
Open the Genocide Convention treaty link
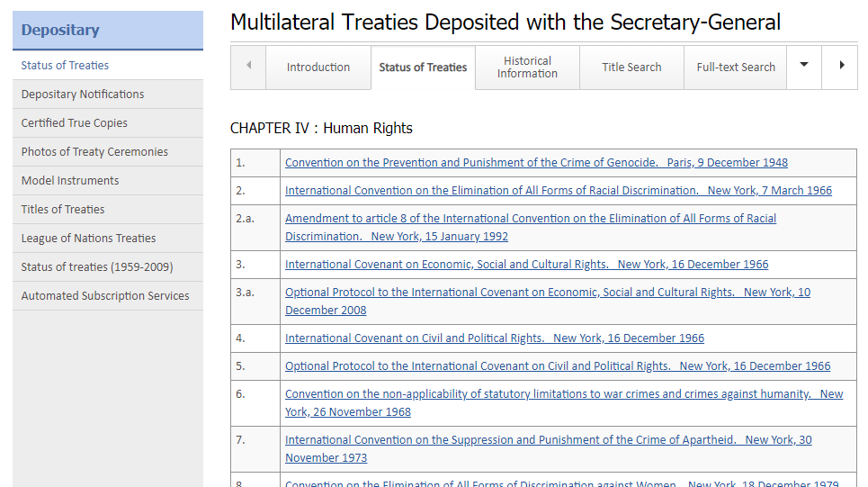(536, 163)
